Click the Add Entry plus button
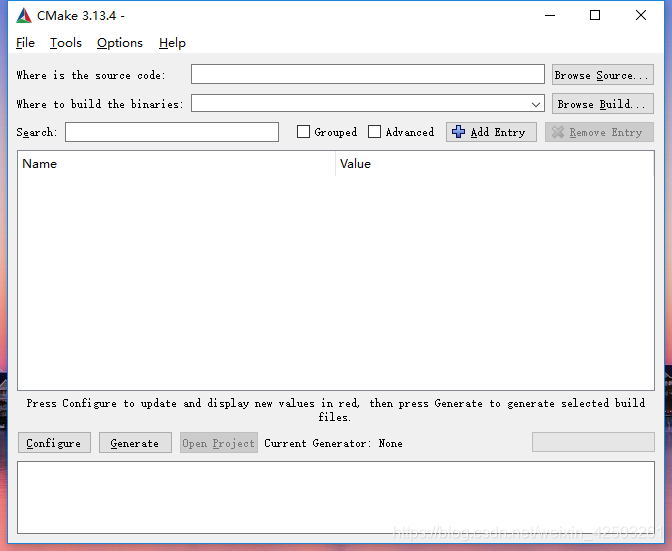Image resolution: width=672 pixels, height=551 pixels. pos(491,132)
